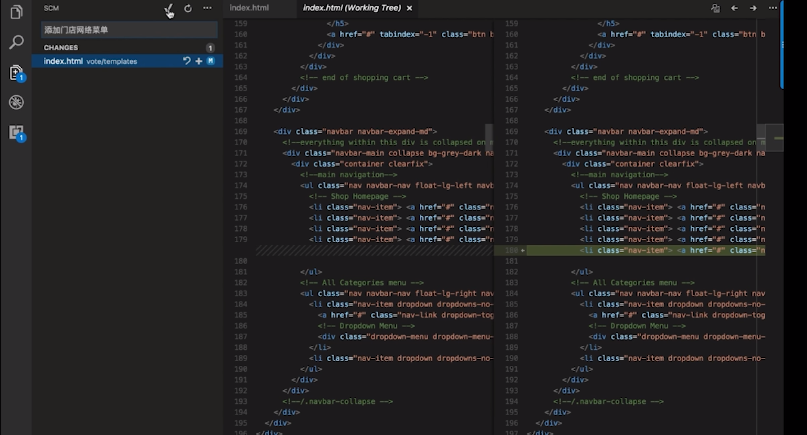The image size is (807, 435).
Task: Open the Debug view in activity bar
Action: click(16, 102)
